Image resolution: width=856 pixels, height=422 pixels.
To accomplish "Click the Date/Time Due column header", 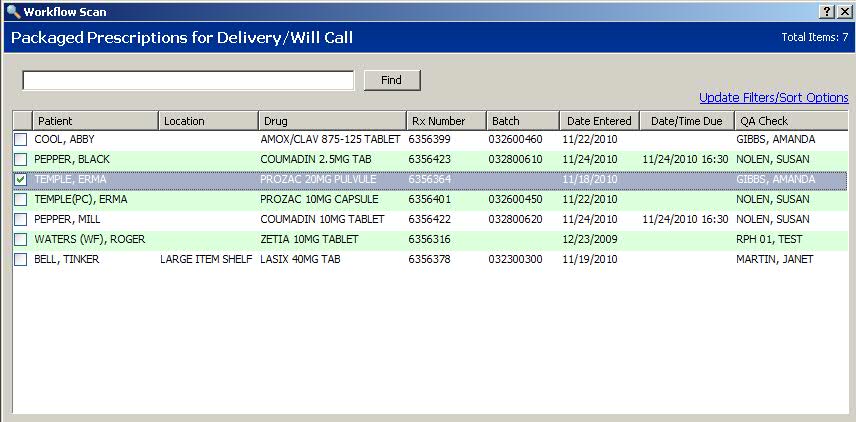I will (685, 121).
